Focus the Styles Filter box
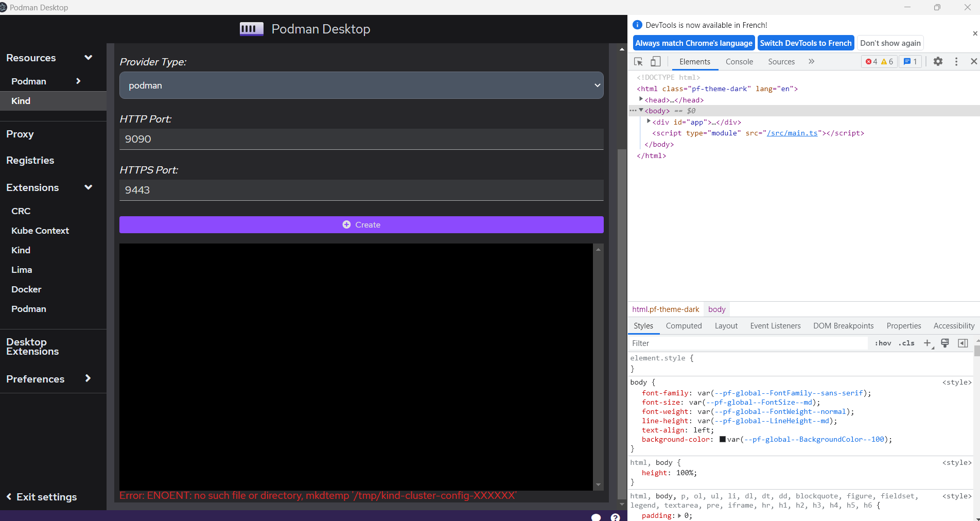This screenshot has width=980, height=521. (749, 343)
